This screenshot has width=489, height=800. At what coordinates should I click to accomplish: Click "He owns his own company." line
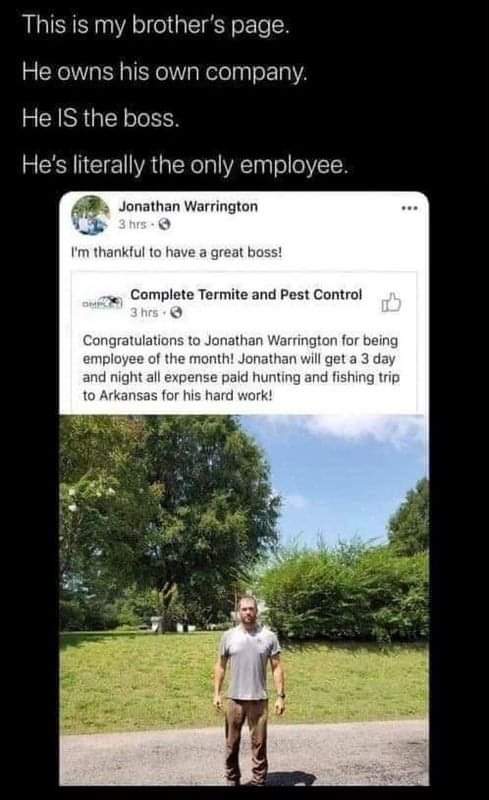164,72
